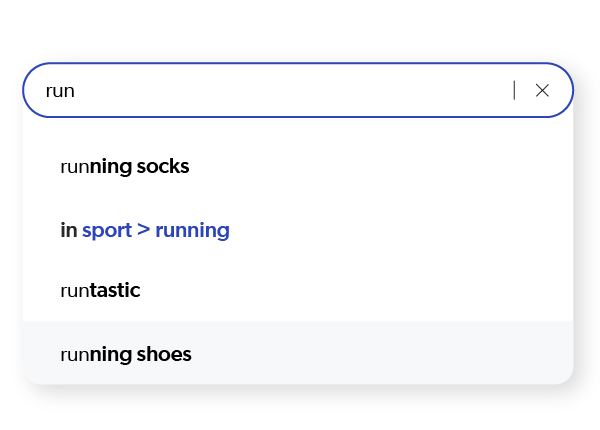Open the "sport > running" category link
Screen dimensions: 600x430
tap(155, 231)
